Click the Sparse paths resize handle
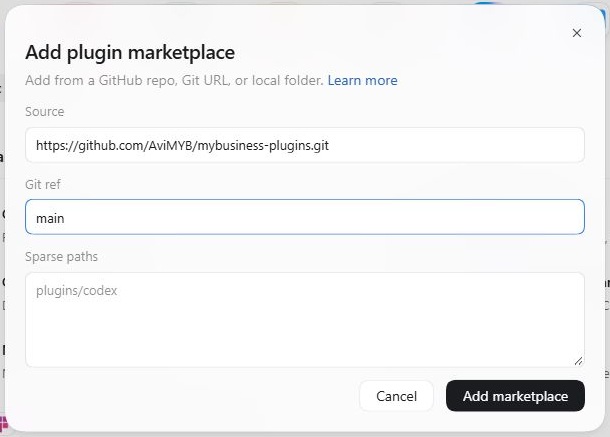This screenshot has height=437, width=610. (x=578, y=361)
